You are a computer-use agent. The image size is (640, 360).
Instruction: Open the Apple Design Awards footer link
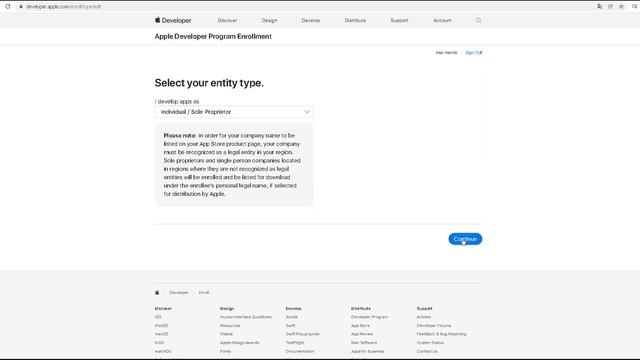point(240,342)
